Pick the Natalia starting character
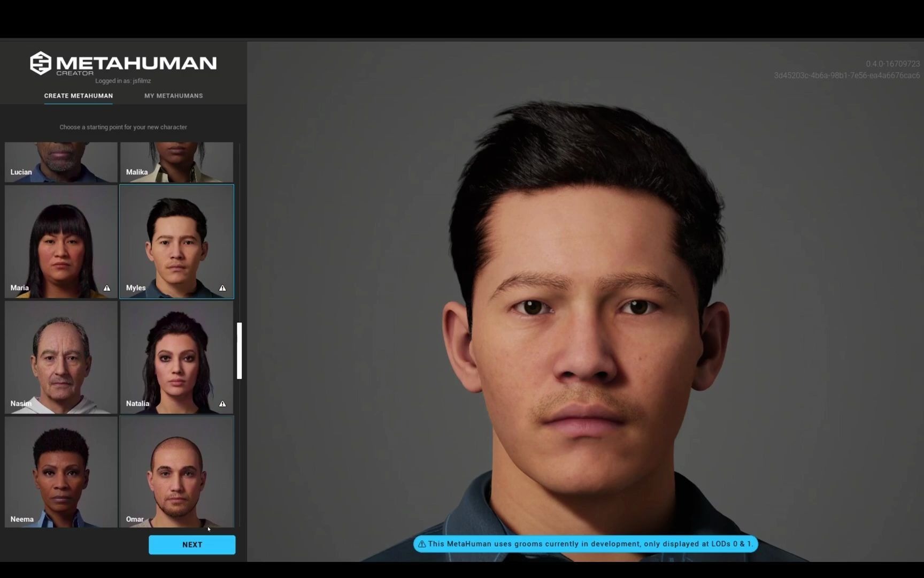924x578 pixels. point(176,357)
